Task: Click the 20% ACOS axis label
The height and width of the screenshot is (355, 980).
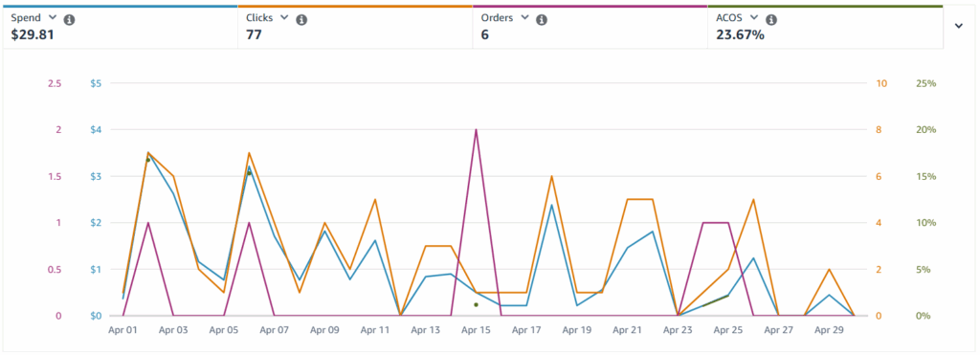Action: pyautogui.click(x=926, y=130)
